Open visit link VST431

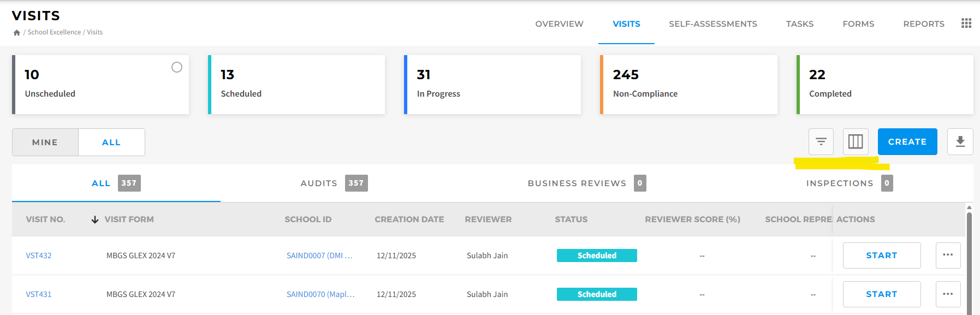(39, 294)
